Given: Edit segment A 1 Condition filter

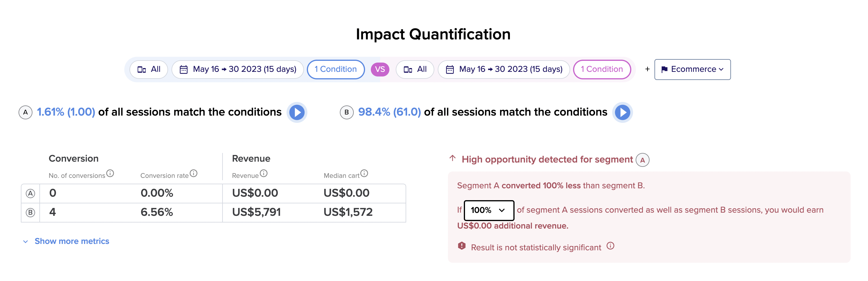Looking at the screenshot, I should click(335, 70).
